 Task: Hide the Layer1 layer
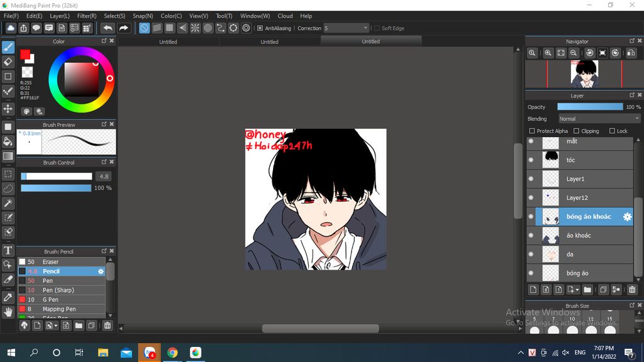click(x=531, y=179)
